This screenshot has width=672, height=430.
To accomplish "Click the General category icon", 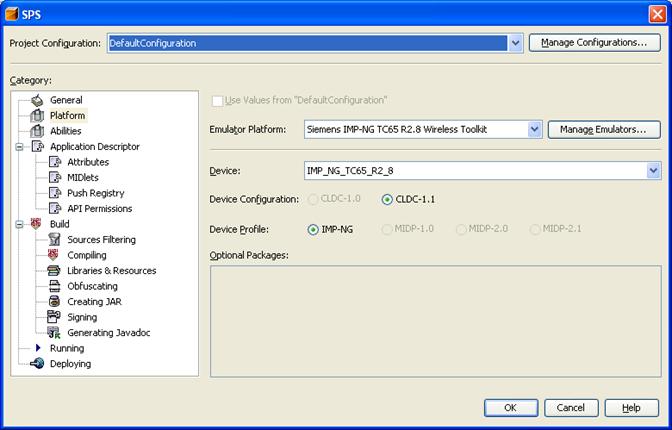I will tap(37, 100).
